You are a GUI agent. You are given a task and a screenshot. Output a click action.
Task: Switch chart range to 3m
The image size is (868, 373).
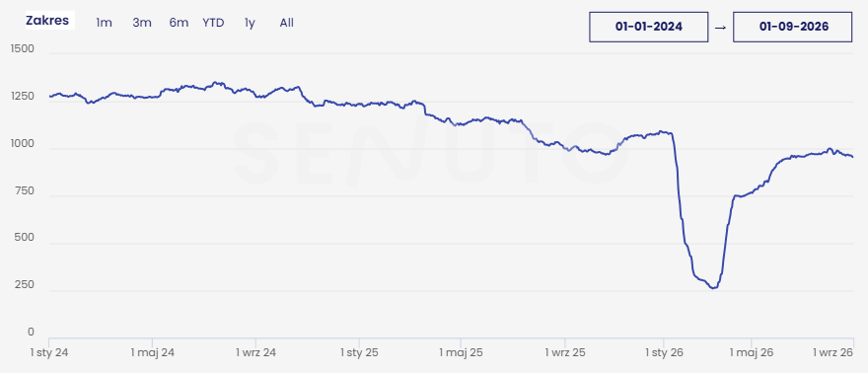[142, 23]
